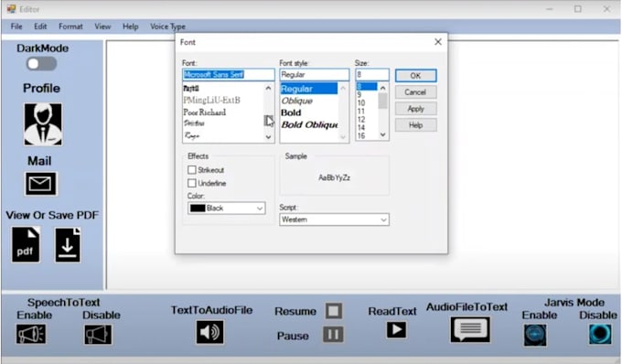Disable SpeechToText with the muted megaphone icon
622x364 pixels.
[x=98, y=334]
